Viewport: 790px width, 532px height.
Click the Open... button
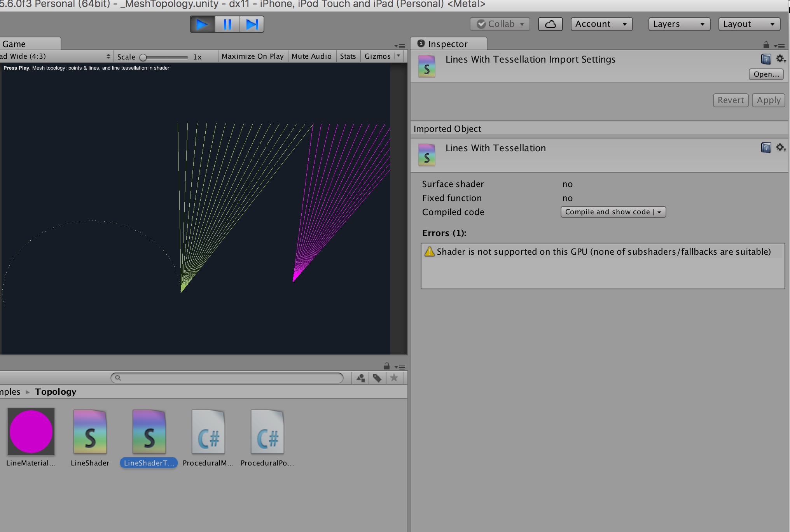766,74
